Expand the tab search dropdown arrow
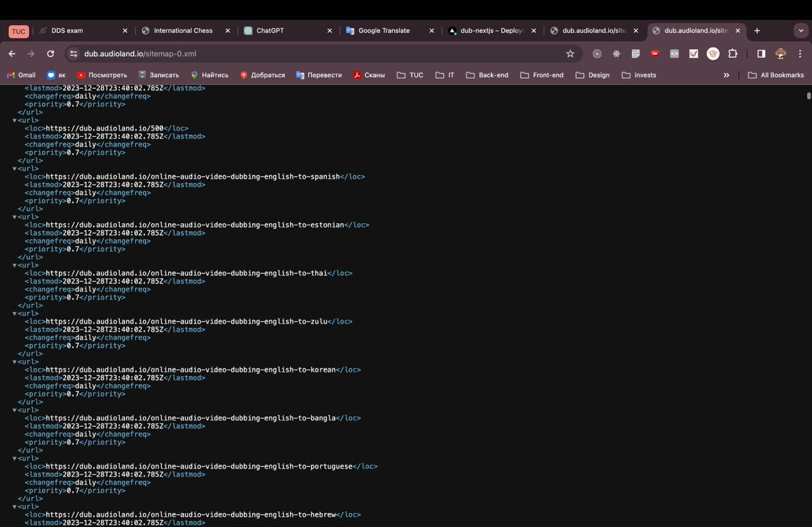Image resolution: width=812 pixels, height=527 pixels. click(800, 30)
